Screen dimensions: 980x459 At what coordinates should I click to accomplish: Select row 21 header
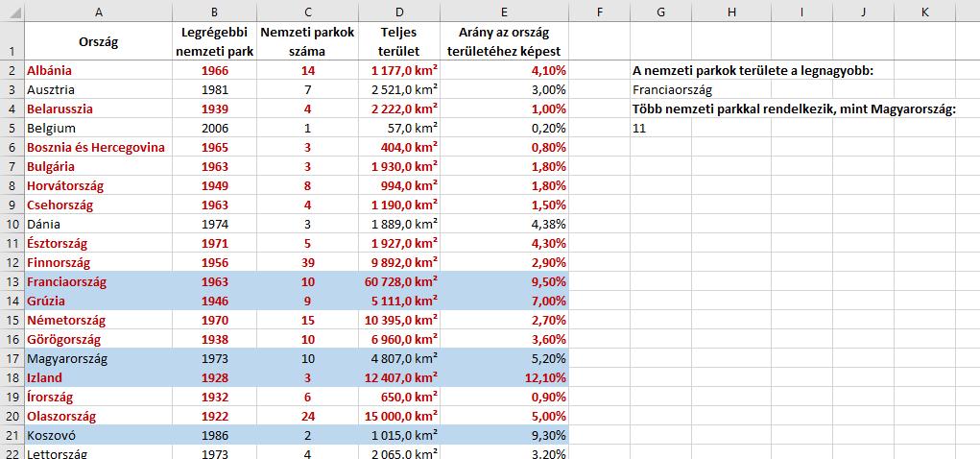[x=12, y=435]
